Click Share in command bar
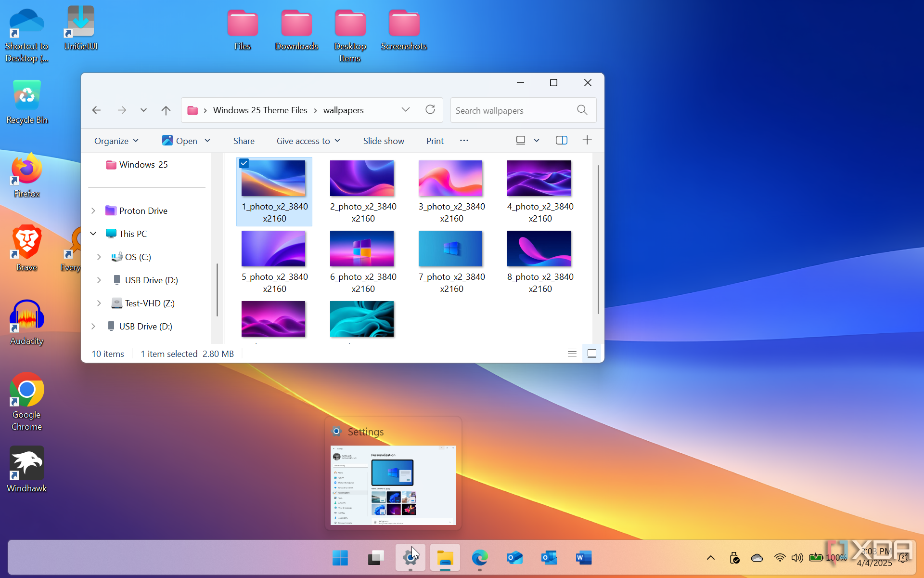This screenshot has height=578, width=924. click(244, 141)
